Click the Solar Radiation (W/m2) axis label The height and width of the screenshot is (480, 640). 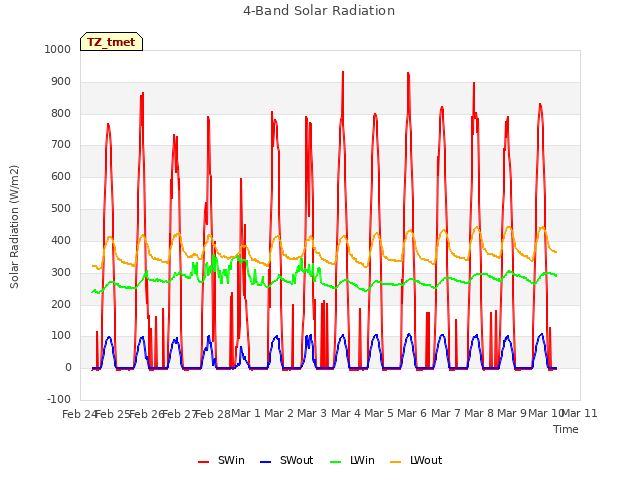(14, 227)
